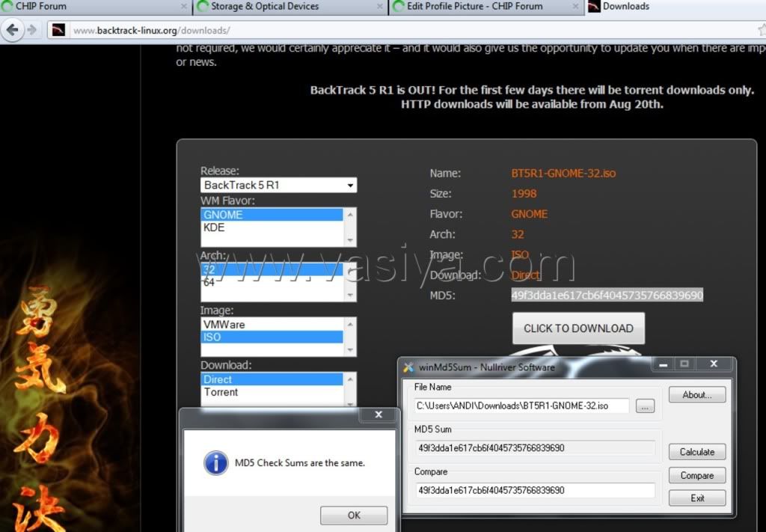Click the "MD5 Check Sums are the same." message

tap(300, 462)
